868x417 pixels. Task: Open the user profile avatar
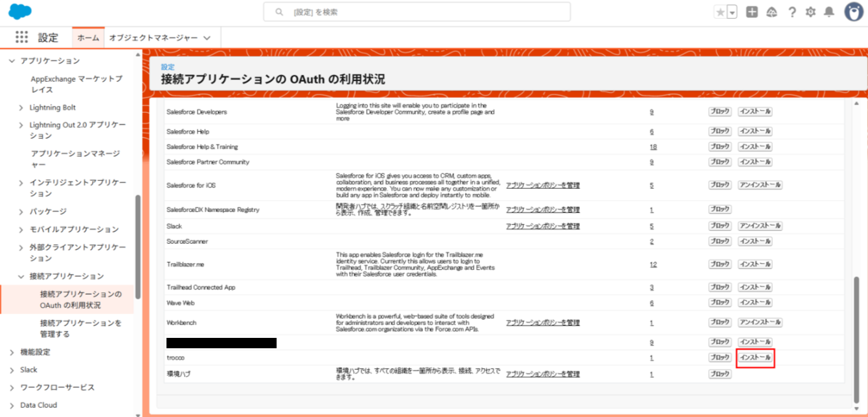point(854,12)
